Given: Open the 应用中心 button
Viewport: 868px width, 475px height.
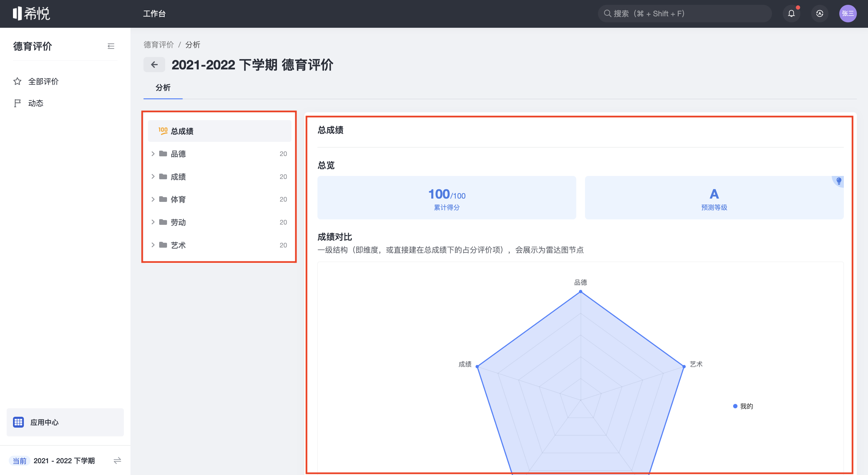Looking at the screenshot, I should (x=65, y=422).
